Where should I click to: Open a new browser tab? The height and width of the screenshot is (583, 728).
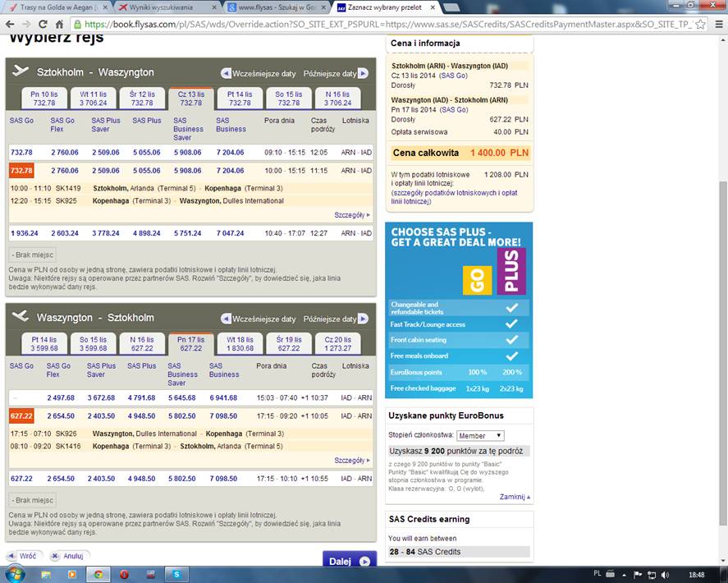[451, 7]
